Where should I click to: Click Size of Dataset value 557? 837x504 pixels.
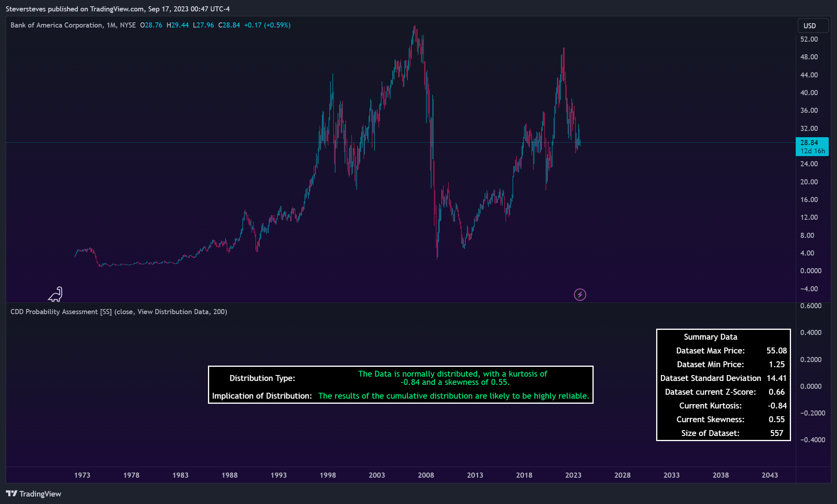click(x=776, y=433)
